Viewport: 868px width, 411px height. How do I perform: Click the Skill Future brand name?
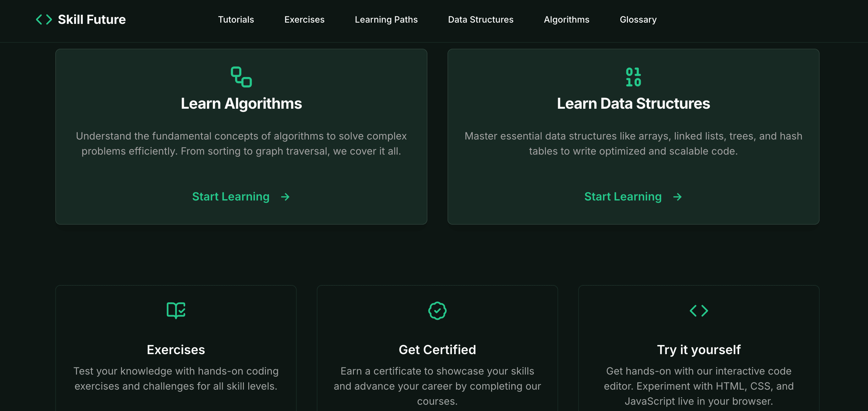(92, 19)
